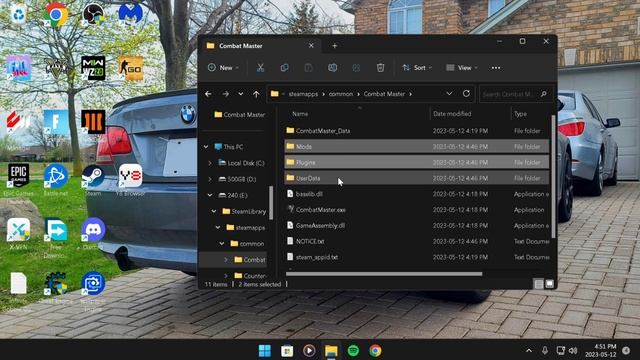Collapse 240 (E:) tree node
This screenshot has width=640, height=360.
tap(210, 195)
